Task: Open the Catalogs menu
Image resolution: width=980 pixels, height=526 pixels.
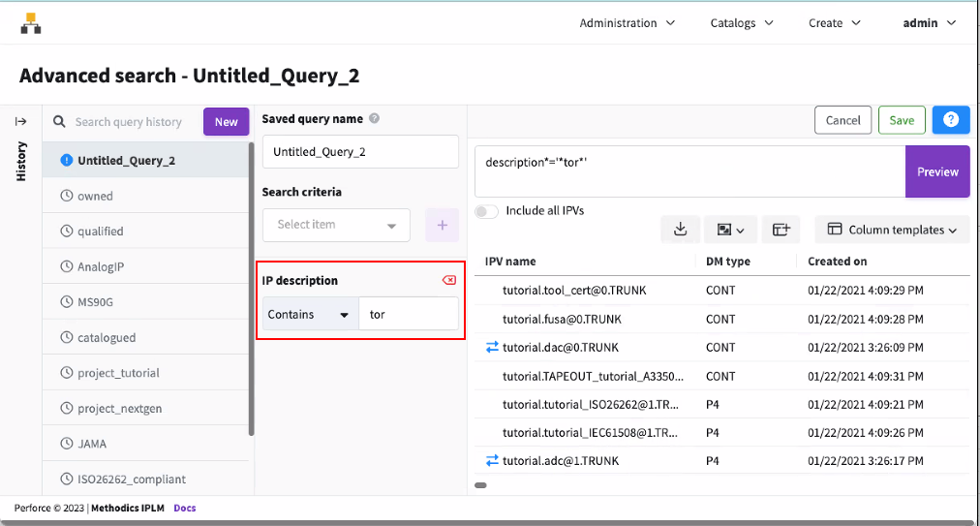Action: [742, 23]
